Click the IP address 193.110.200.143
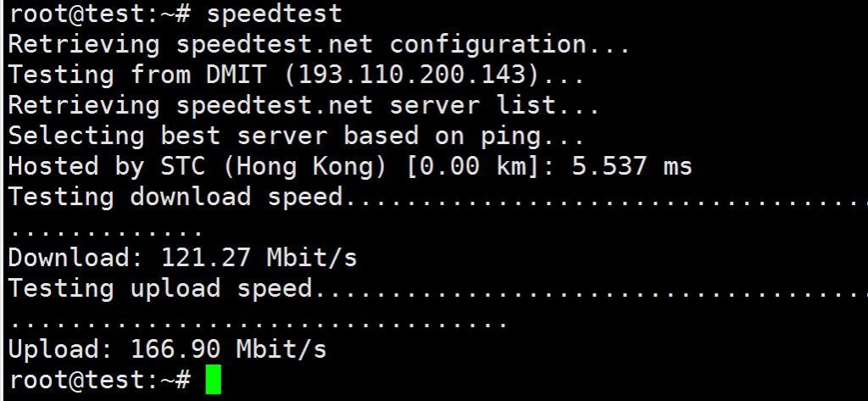The height and width of the screenshot is (401, 868). coord(411,75)
